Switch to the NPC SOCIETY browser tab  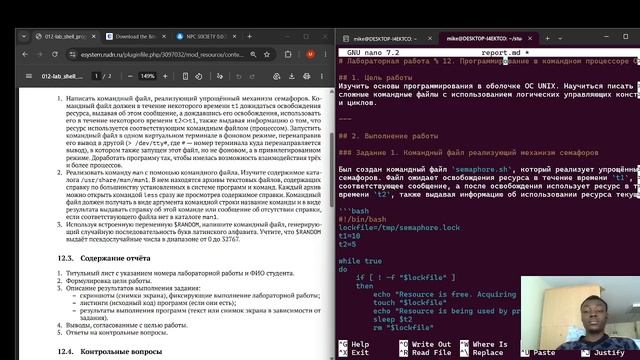coord(206,37)
